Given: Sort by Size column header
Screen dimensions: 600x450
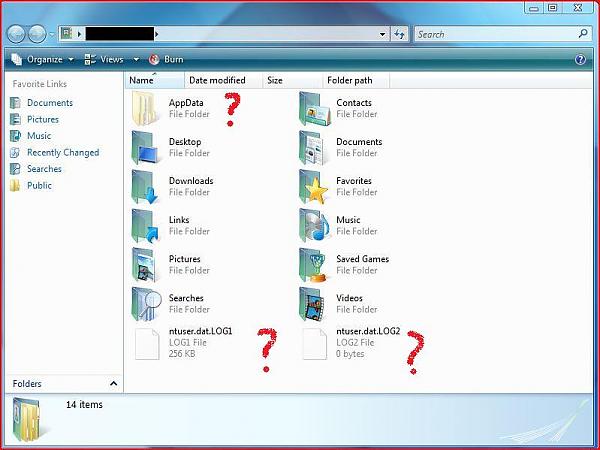Looking at the screenshot, I should coord(292,80).
